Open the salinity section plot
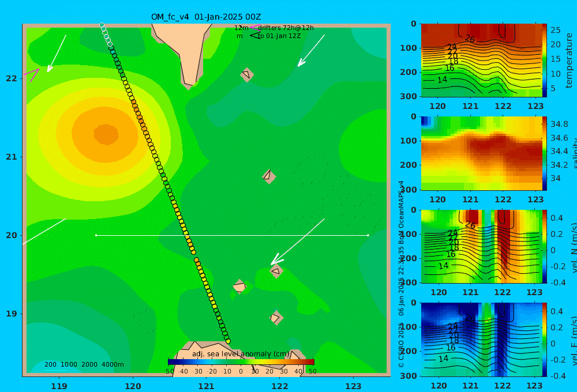Image resolution: width=577 pixels, height=392 pixels. [481, 153]
